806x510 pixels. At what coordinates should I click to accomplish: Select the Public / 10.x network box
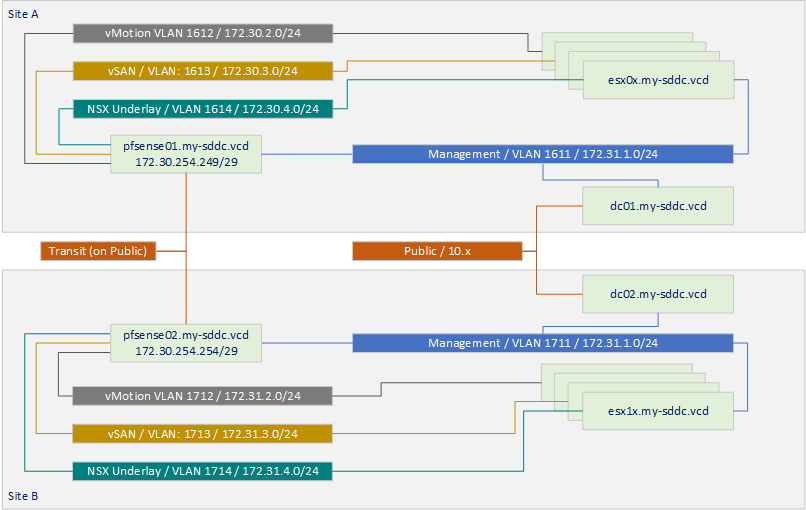[437, 251]
